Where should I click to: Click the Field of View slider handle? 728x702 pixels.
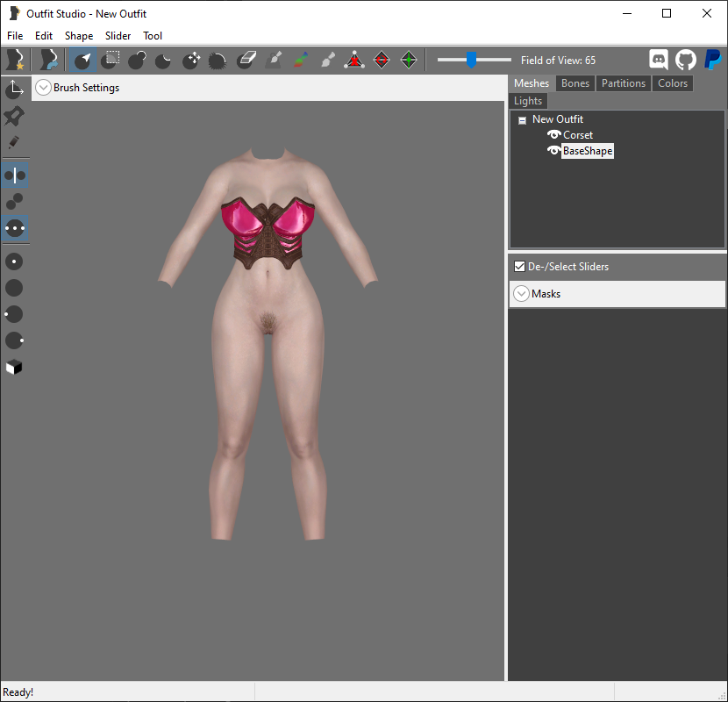[x=471, y=60]
